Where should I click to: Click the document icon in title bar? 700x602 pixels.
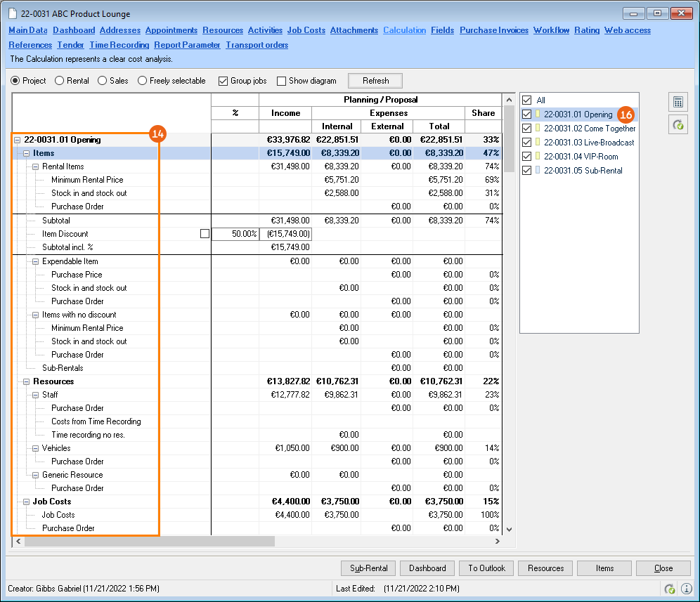pos(12,13)
